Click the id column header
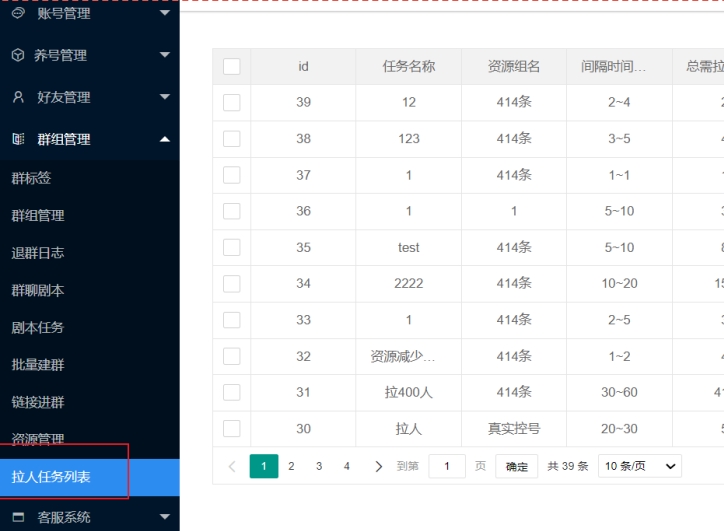This screenshot has height=531, width=724. click(x=303, y=66)
